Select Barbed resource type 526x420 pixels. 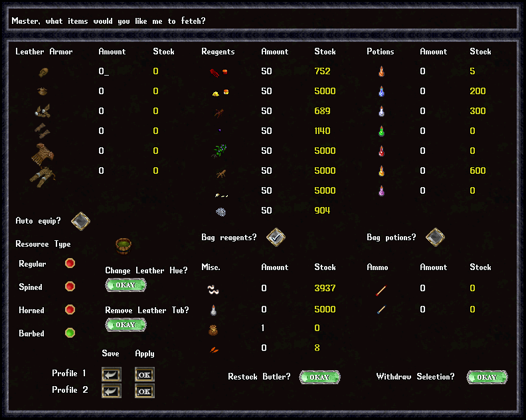70,333
